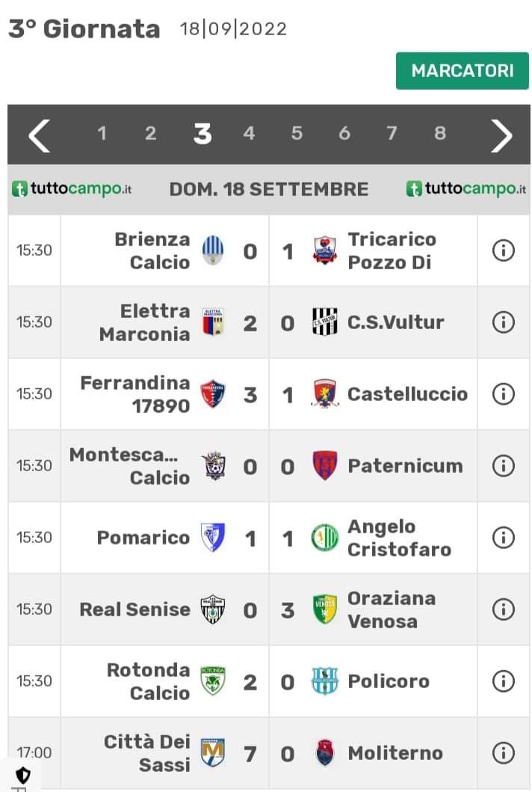Go to previous matchday with left chevron
The width and height of the screenshot is (532, 792).
coord(39,135)
